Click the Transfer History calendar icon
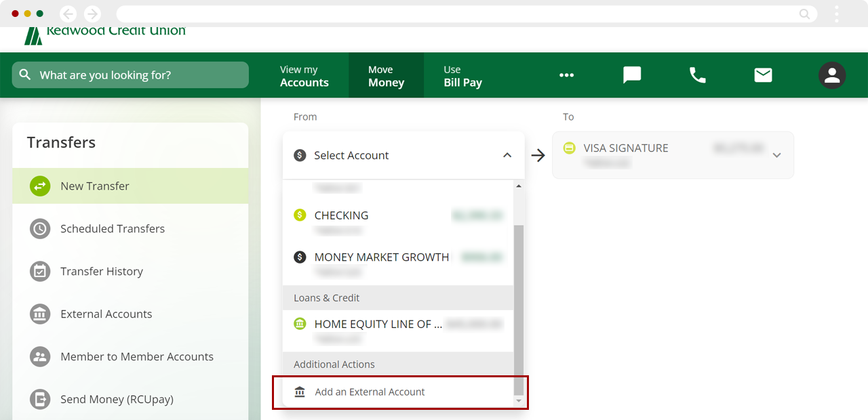 pos(40,271)
